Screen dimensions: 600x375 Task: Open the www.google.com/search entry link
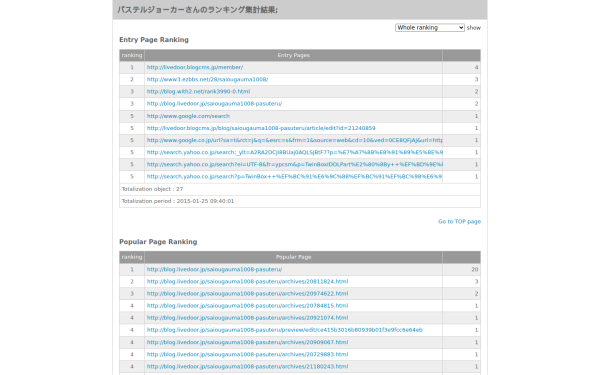tap(188, 116)
